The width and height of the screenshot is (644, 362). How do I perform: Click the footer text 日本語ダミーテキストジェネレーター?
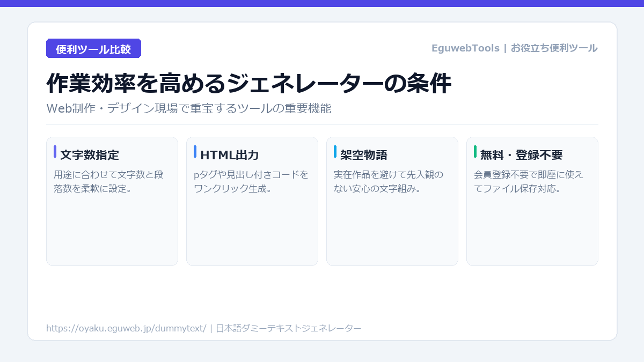pyautogui.click(x=289, y=328)
